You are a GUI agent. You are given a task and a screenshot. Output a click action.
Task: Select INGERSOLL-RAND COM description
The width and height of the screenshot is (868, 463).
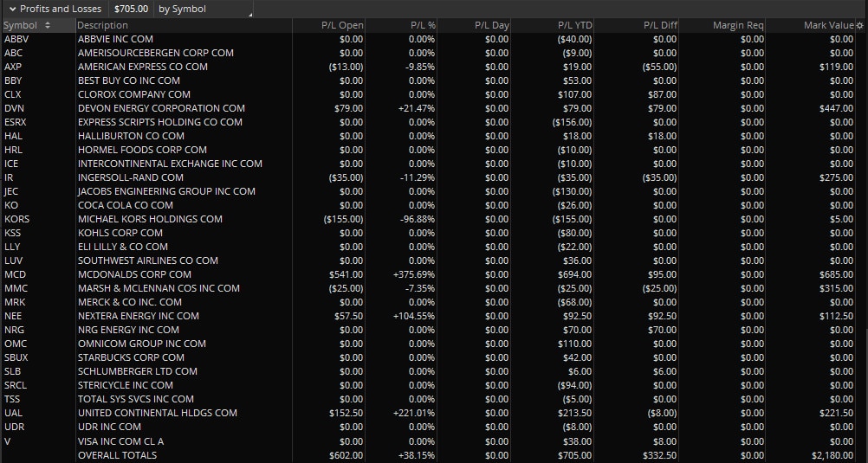(x=131, y=177)
